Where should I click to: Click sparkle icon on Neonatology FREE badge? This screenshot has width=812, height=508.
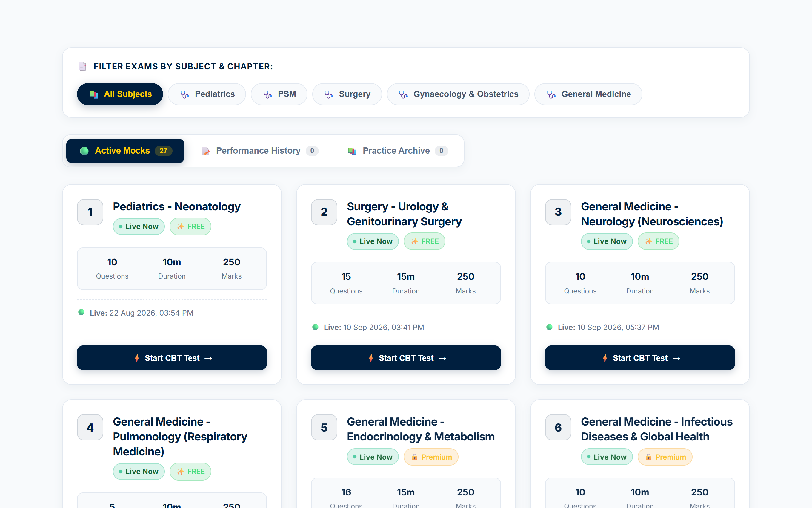point(181,227)
